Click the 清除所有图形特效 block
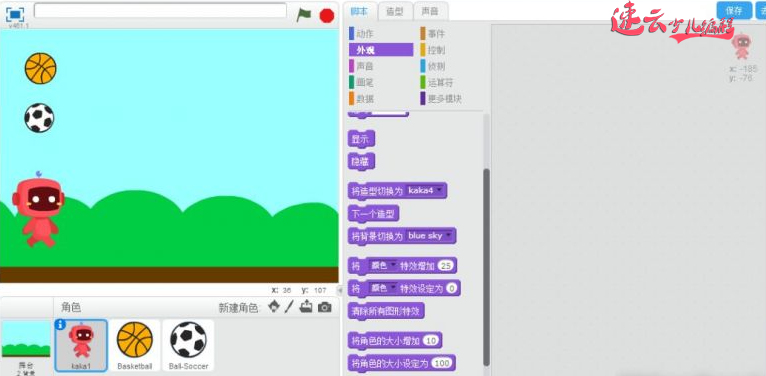Viewport: 766px width, 376px height. point(386,311)
